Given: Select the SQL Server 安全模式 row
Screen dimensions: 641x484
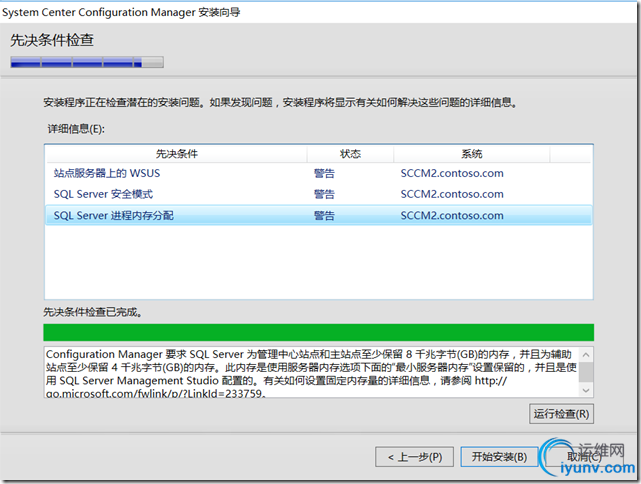Looking at the screenshot, I should pos(319,194).
